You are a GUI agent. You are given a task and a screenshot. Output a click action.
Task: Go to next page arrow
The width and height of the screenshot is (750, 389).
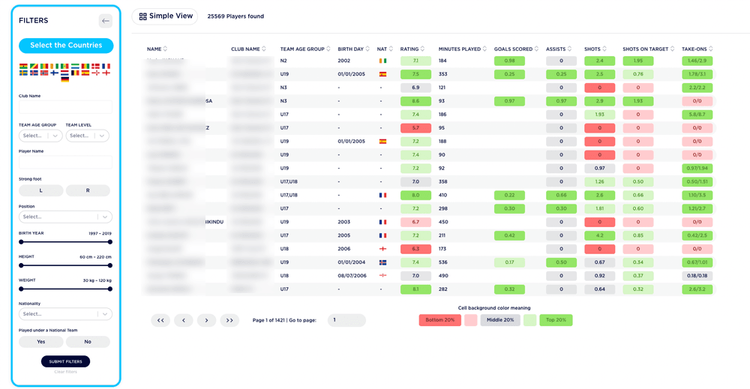(x=207, y=320)
